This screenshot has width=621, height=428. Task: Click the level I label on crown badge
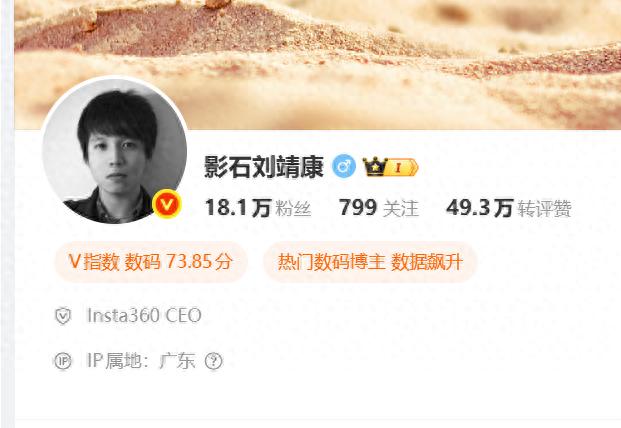[398, 168]
